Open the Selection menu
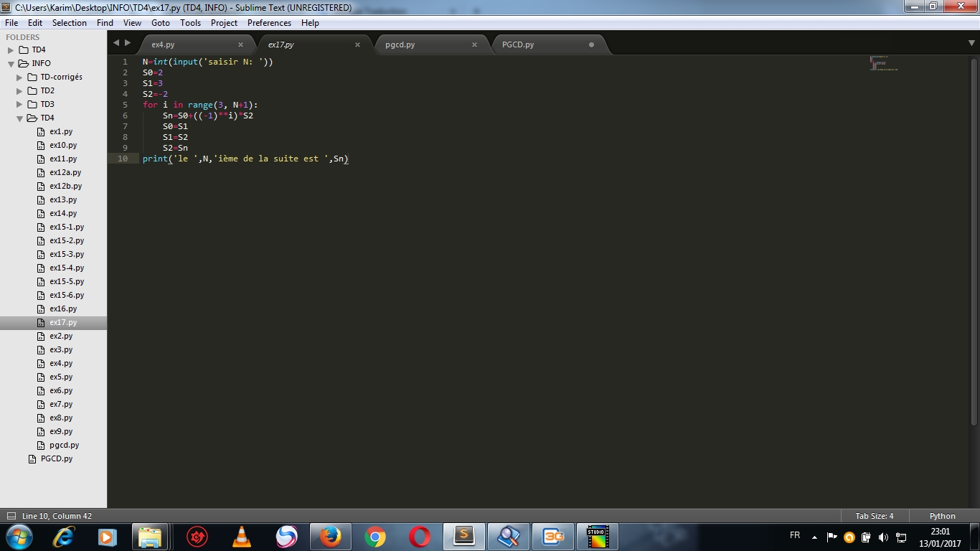 69,22
